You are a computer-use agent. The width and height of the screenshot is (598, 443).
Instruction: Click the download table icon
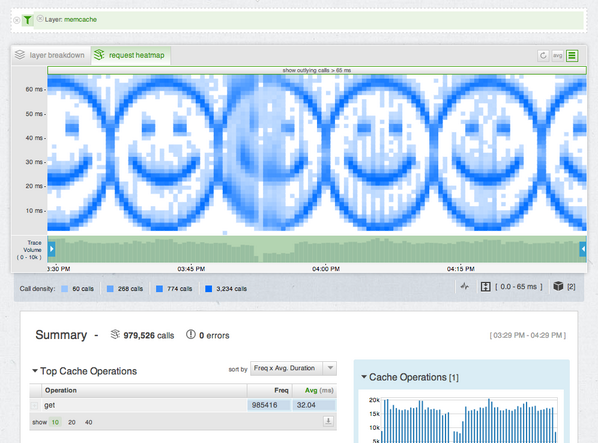(328, 421)
